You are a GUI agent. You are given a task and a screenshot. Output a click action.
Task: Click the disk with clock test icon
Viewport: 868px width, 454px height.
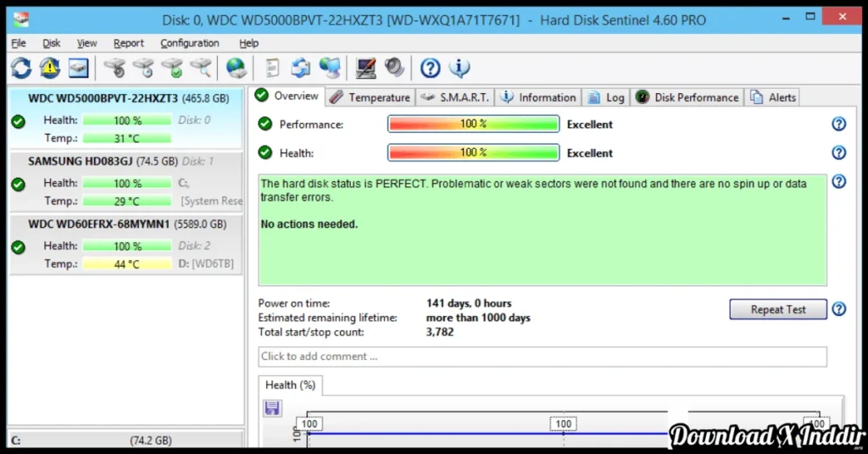[143, 68]
